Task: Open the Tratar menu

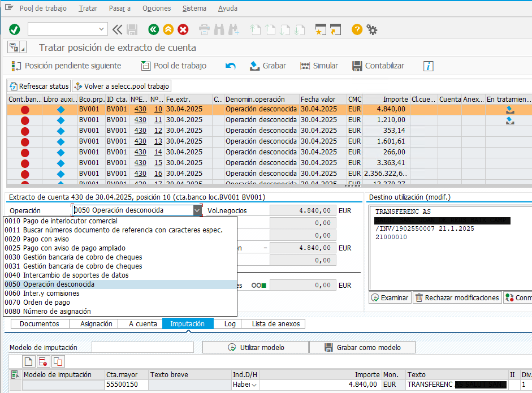Action: point(88,8)
